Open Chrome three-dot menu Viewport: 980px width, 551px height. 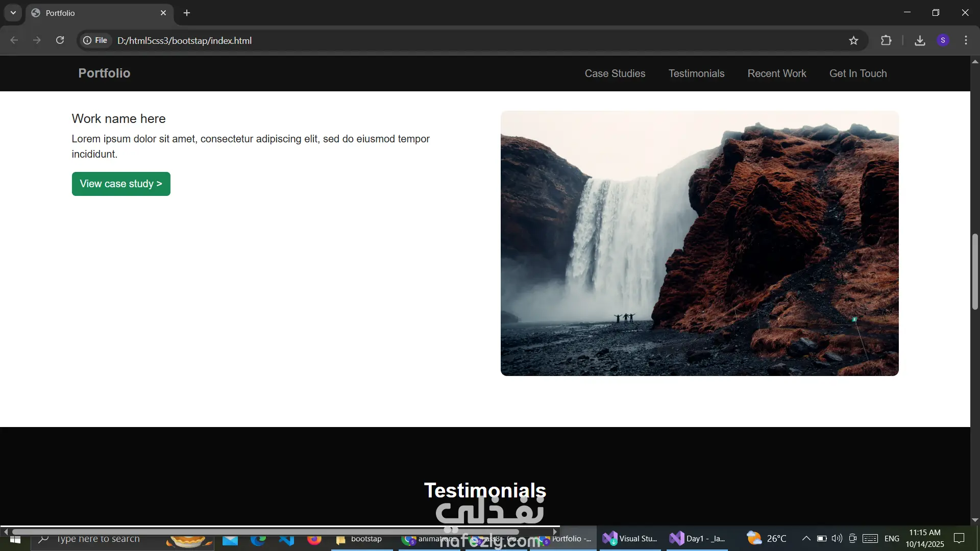point(966,40)
